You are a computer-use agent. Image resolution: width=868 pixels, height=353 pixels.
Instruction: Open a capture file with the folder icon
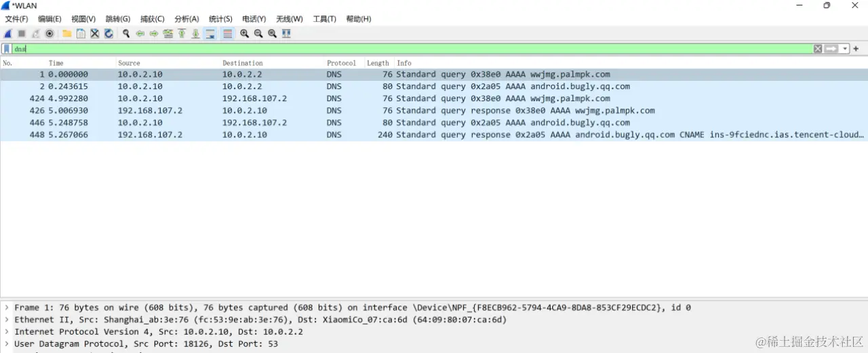click(x=67, y=33)
